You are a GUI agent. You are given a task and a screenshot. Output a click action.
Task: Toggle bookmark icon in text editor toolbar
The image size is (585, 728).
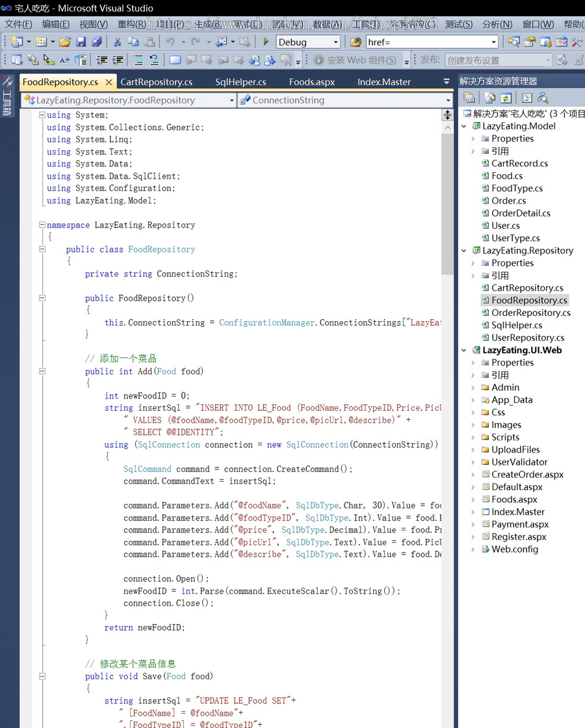(x=175, y=60)
